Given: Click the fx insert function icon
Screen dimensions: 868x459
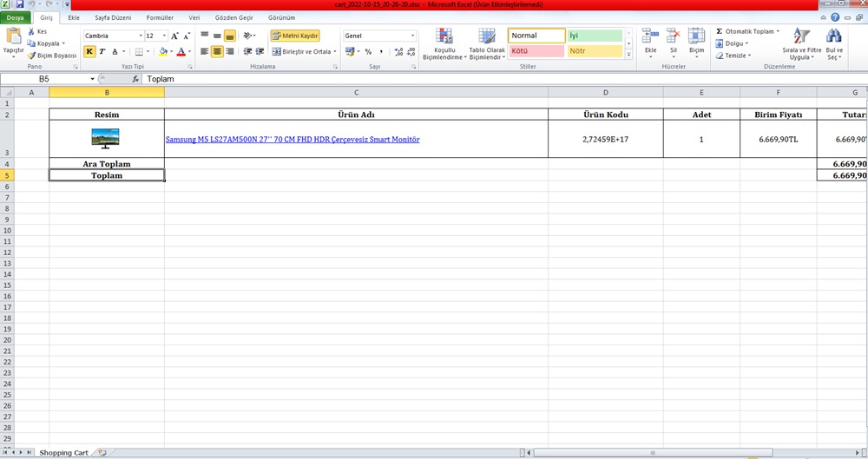Looking at the screenshot, I should [135, 79].
